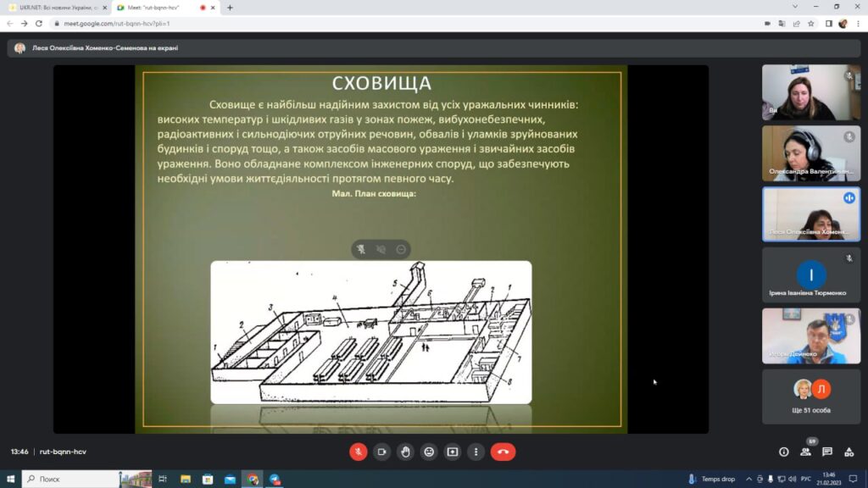Expand the 'Ще 51 особа' participants tile
Viewport: 868px width, 488px height.
coord(811,396)
